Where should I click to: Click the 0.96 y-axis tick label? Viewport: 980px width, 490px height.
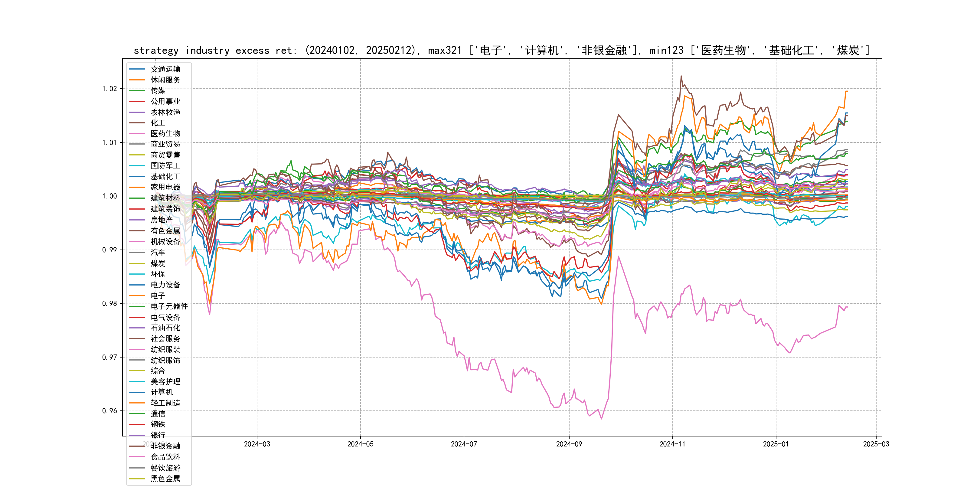click(x=109, y=411)
